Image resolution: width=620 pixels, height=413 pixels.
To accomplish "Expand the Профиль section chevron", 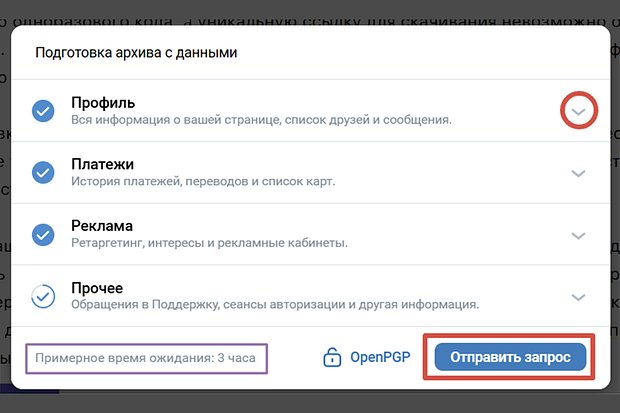I will click(x=578, y=112).
